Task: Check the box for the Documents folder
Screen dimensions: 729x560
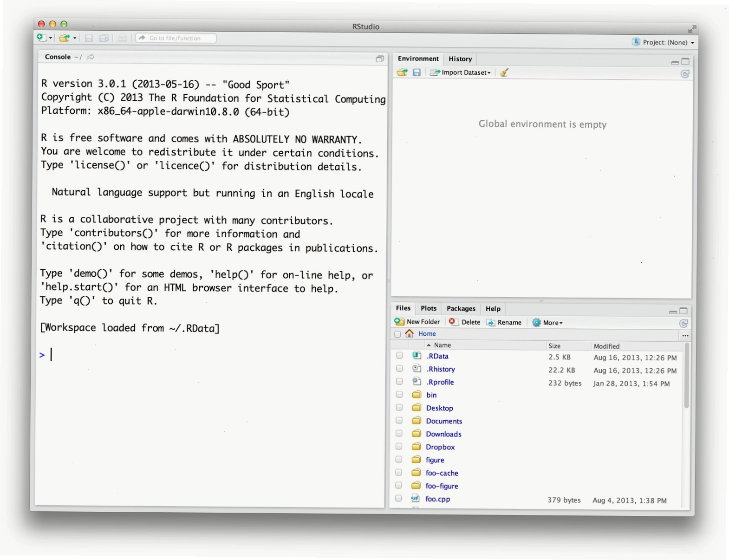Action: (399, 421)
